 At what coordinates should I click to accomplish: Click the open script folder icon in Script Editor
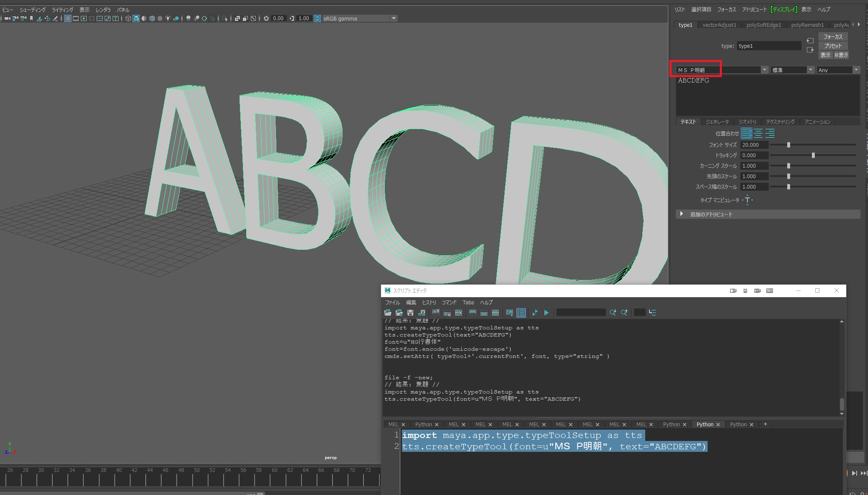point(387,313)
